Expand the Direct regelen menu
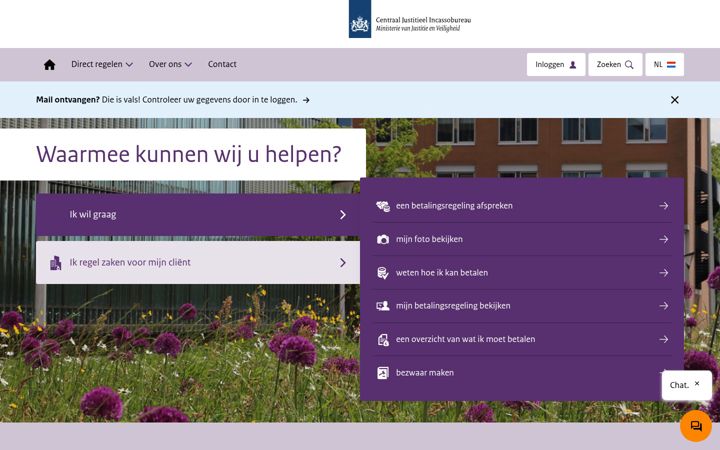Image resolution: width=720 pixels, height=450 pixels. pos(101,64)
